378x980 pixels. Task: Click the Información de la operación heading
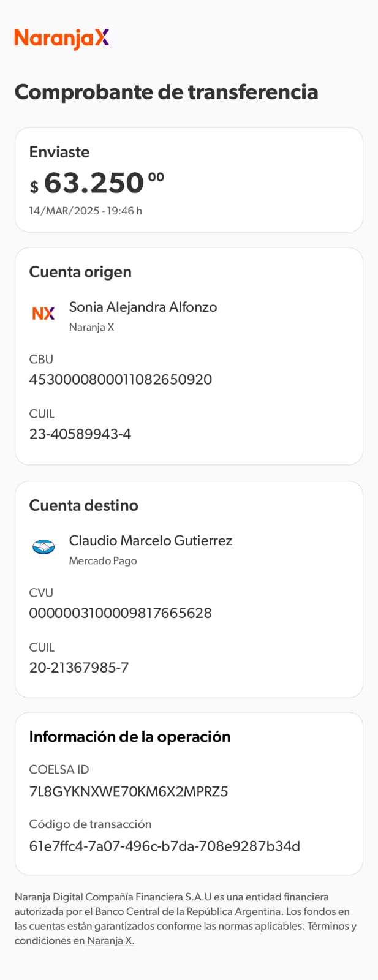pyautogui.click(x=130, y=736)
